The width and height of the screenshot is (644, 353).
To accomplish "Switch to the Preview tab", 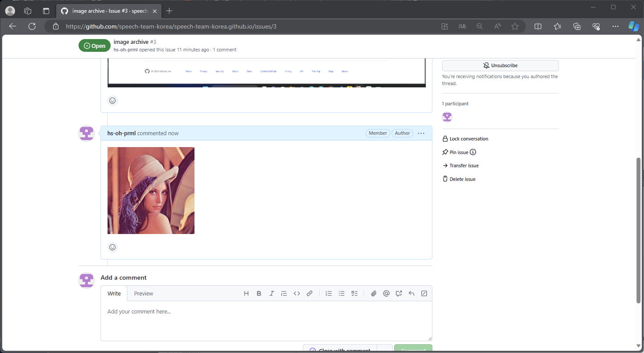I will pos(144,293).
